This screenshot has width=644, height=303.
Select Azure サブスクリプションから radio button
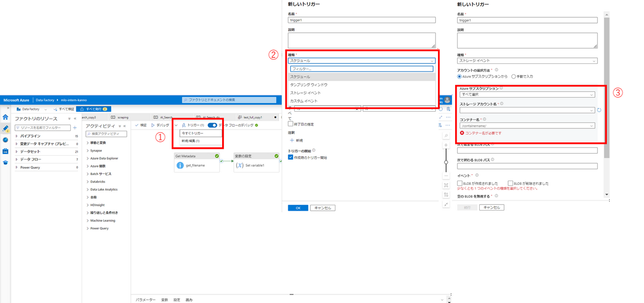pyautogui.click(x=459, y=76)
